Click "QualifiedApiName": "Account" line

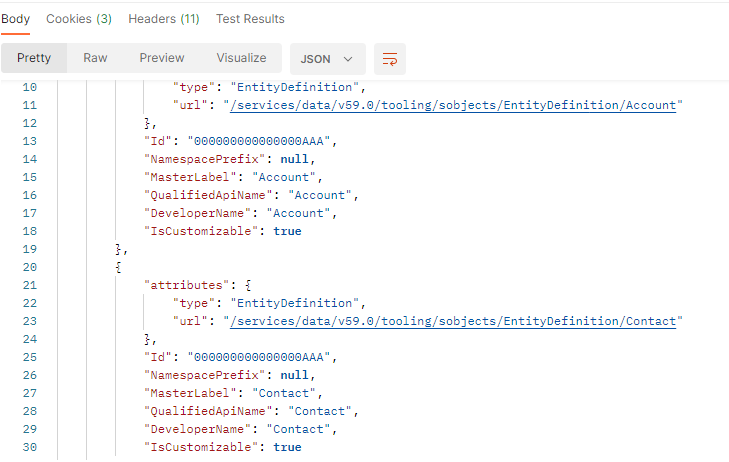pyautogui.click(x=251, y=196)
